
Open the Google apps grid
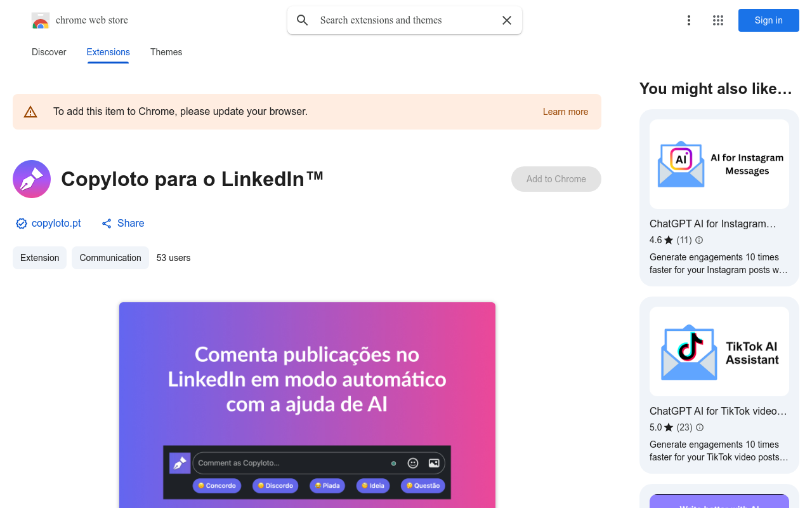718,20
